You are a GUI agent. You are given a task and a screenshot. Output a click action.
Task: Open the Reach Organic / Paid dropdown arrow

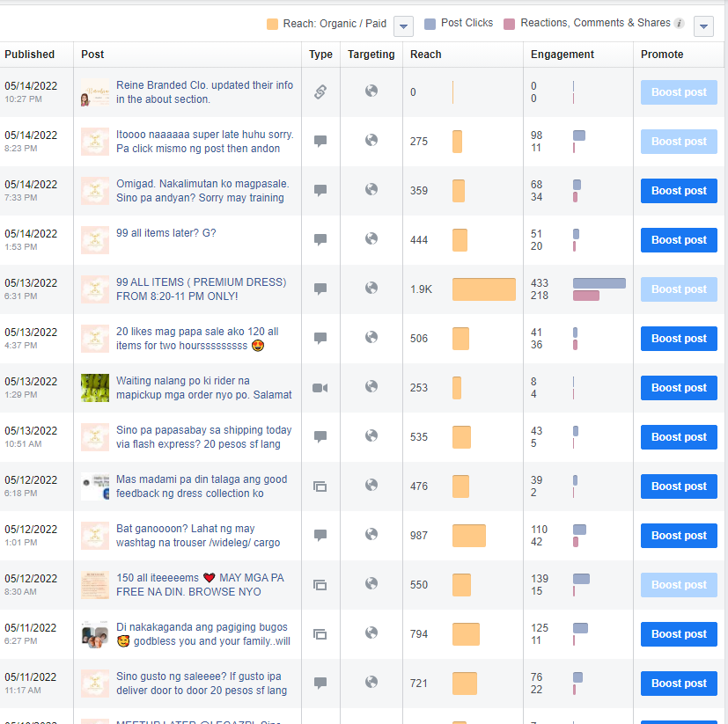tap(403, 26)
